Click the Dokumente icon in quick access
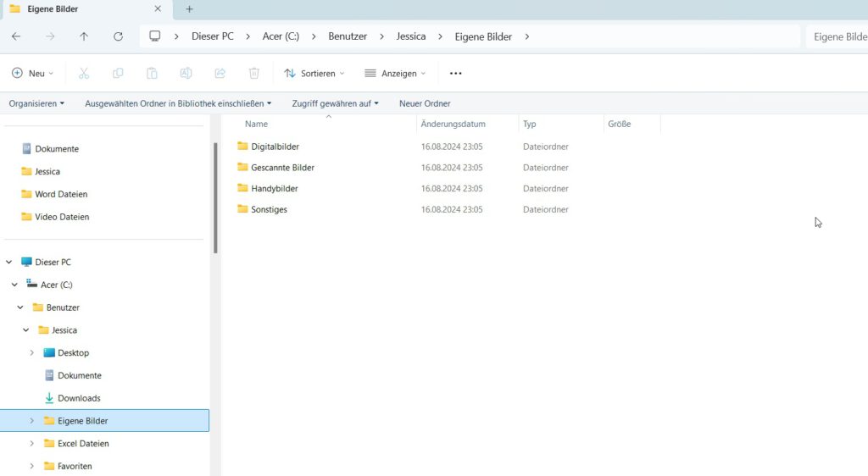 (x=26, y=149)
